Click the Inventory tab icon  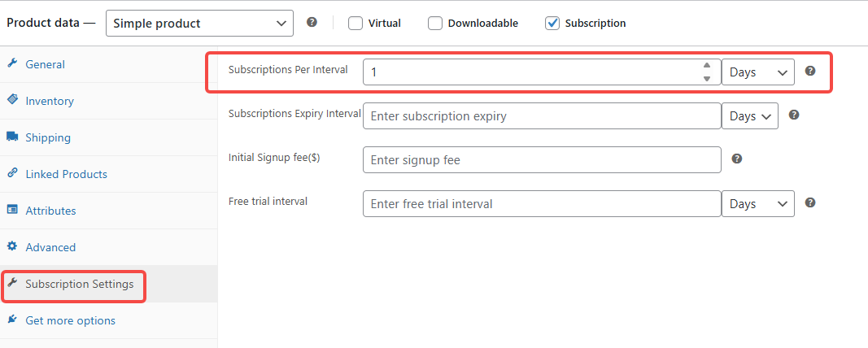click(12, 100)
